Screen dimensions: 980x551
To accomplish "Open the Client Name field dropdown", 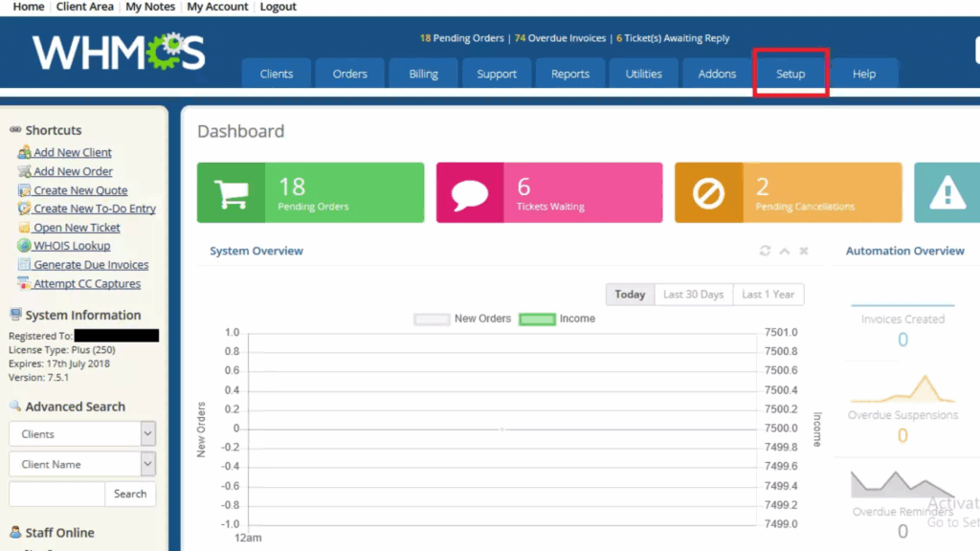I will (x=82, y=464).
